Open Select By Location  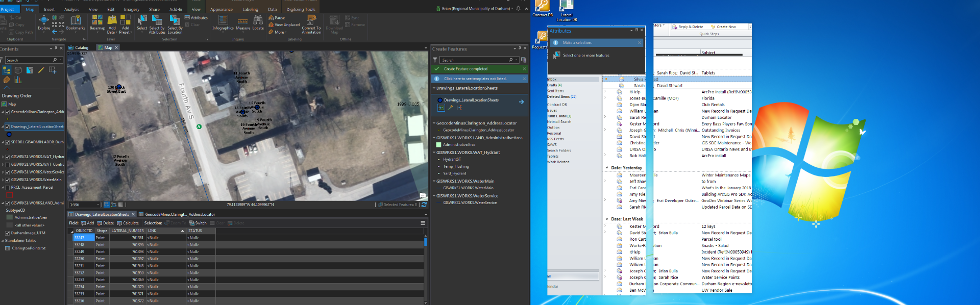tap(175, 23)
